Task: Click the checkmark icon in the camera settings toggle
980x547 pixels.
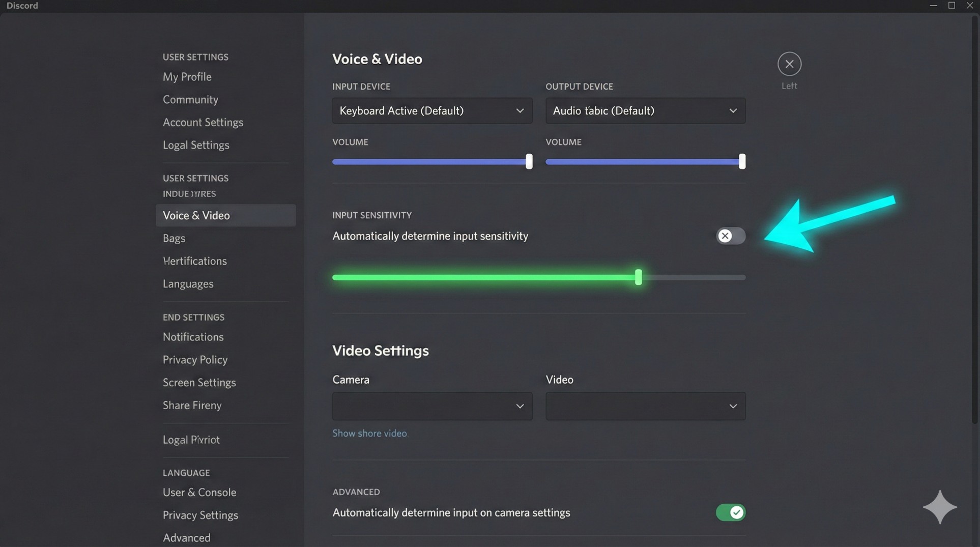Action: (x=736, y=512)
